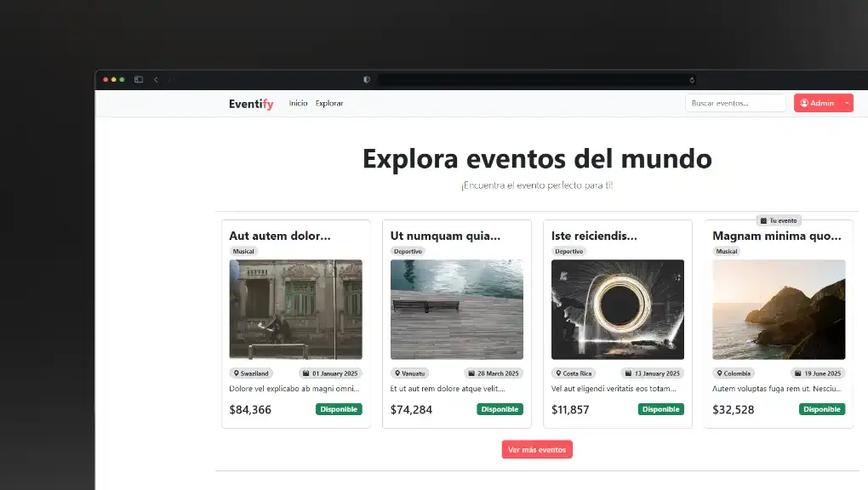
Task: Click the Eventify logo
Action: coord(250,103)
